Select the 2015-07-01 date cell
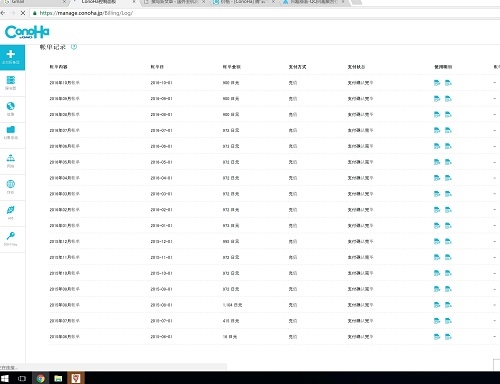The image size is (500, 384). (161, 321)
